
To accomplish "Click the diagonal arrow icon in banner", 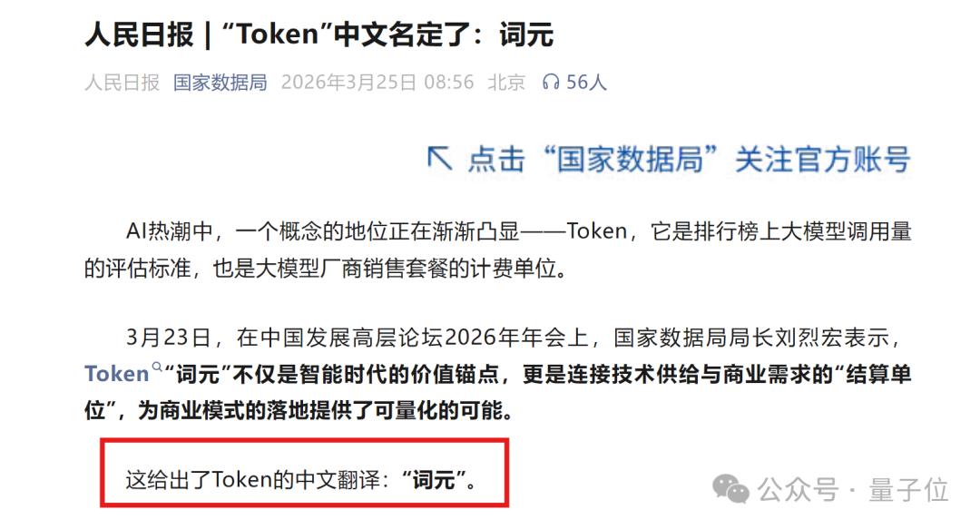I will [x=439, y=158].
